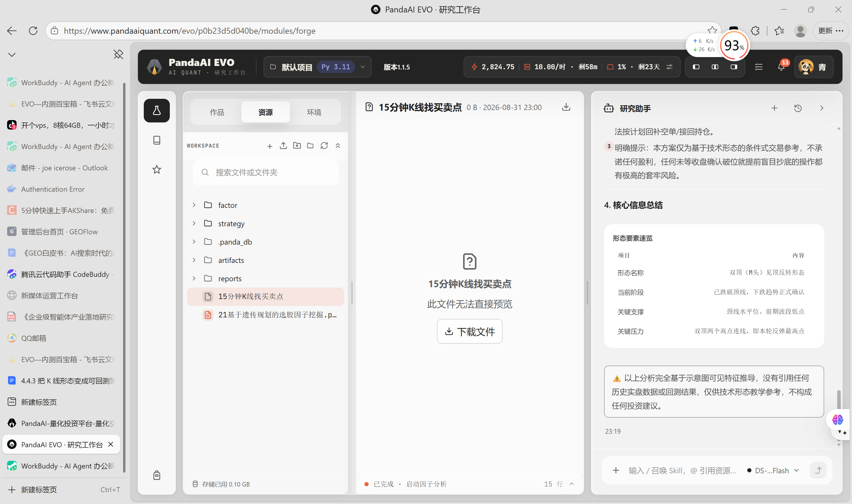Screen dimensions: 852x504
Task: Open the flask lab module icon
Action: [x=156, y=110]
